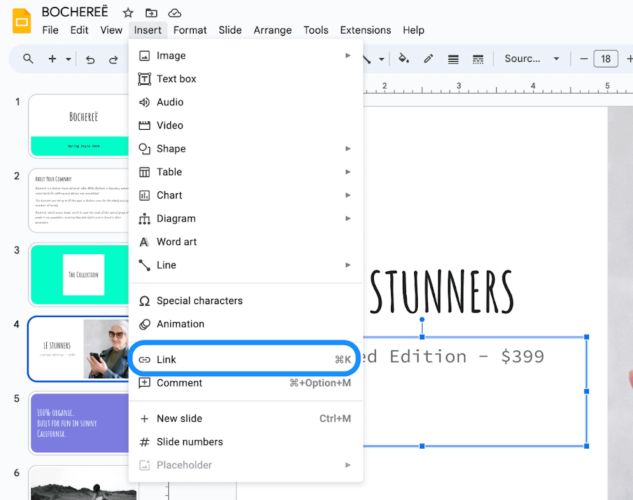Click the move to folder icon

151,13
